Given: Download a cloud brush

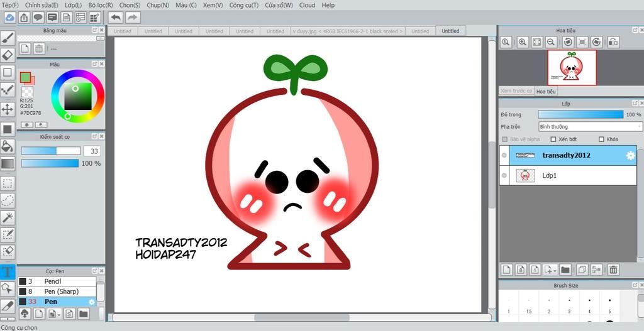Looking at the screenshot, I should coord(25,314).
